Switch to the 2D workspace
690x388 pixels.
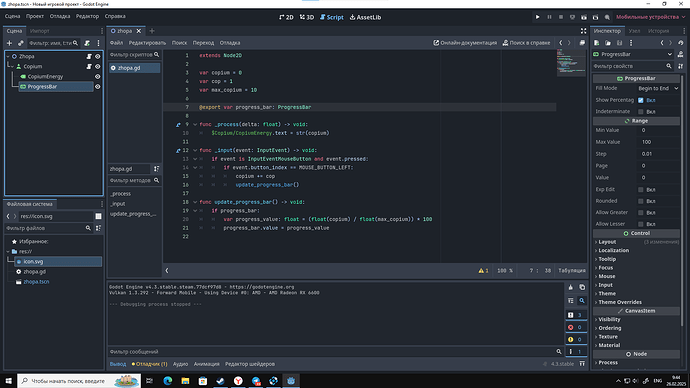click(286, 17)
